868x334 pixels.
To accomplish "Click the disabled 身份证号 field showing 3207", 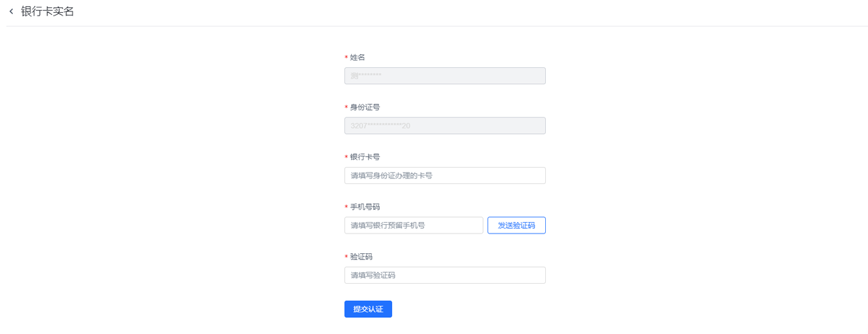I will pos(445,126).
